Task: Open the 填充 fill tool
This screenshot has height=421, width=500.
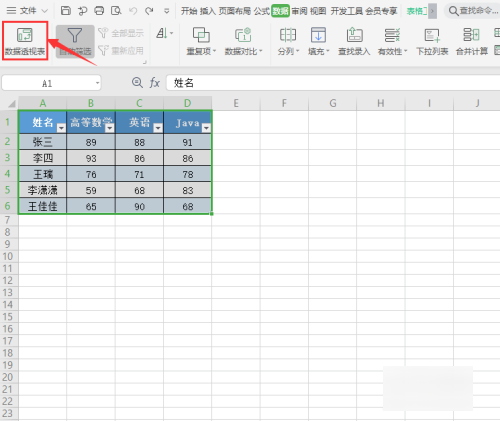Action: tap(318, 41)
